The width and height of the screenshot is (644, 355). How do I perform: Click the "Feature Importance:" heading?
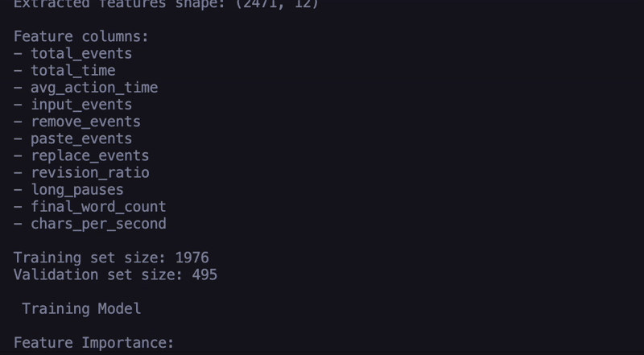94,343
